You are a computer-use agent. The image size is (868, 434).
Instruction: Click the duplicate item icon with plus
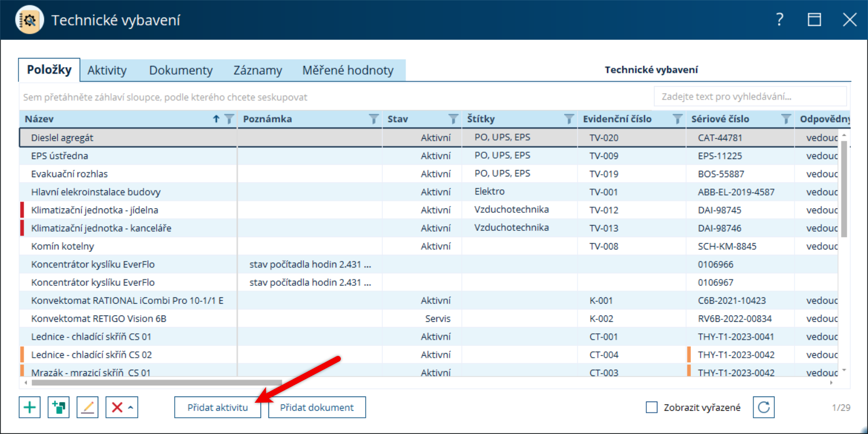pos(58,407)
